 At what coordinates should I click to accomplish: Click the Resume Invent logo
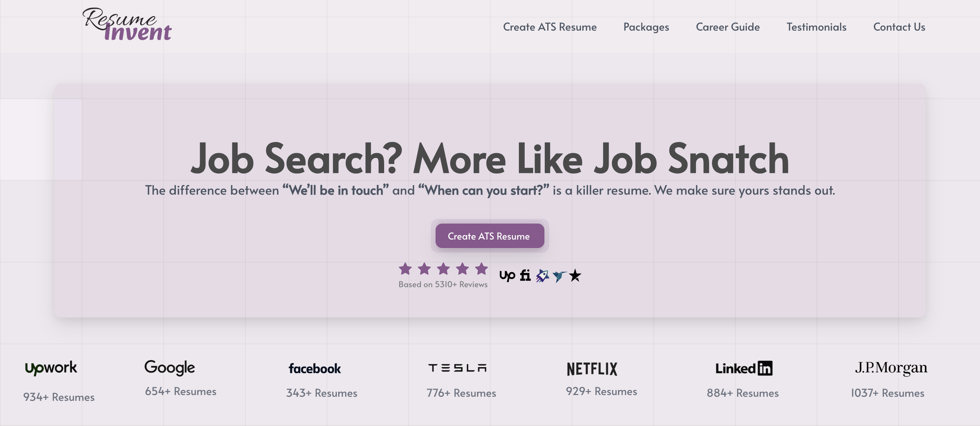tap(127, 24)
